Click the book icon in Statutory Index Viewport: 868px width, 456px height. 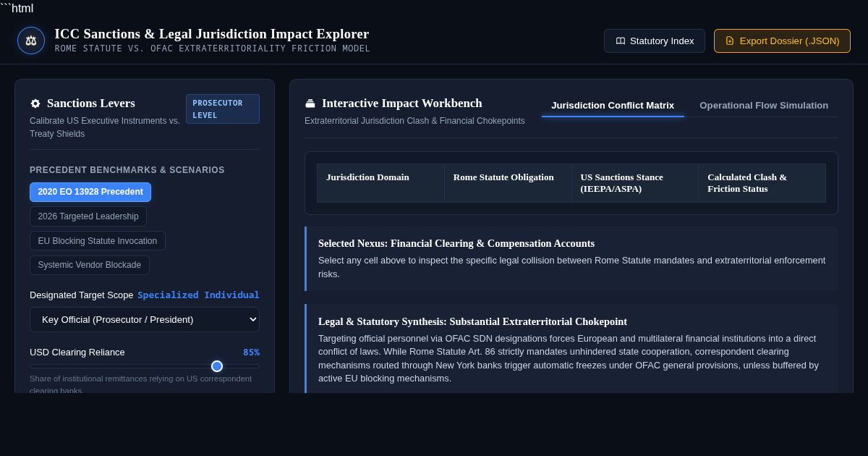(621, 41)
